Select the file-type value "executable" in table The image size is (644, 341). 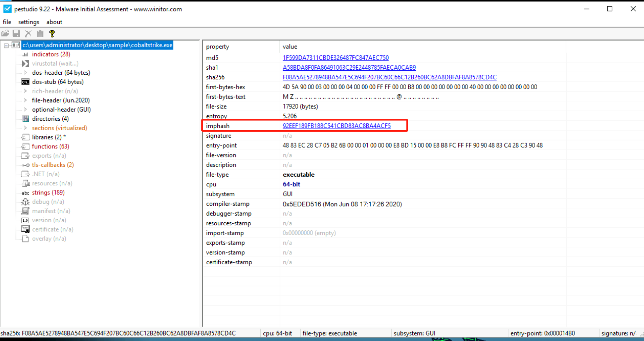[x=298, y=175]
